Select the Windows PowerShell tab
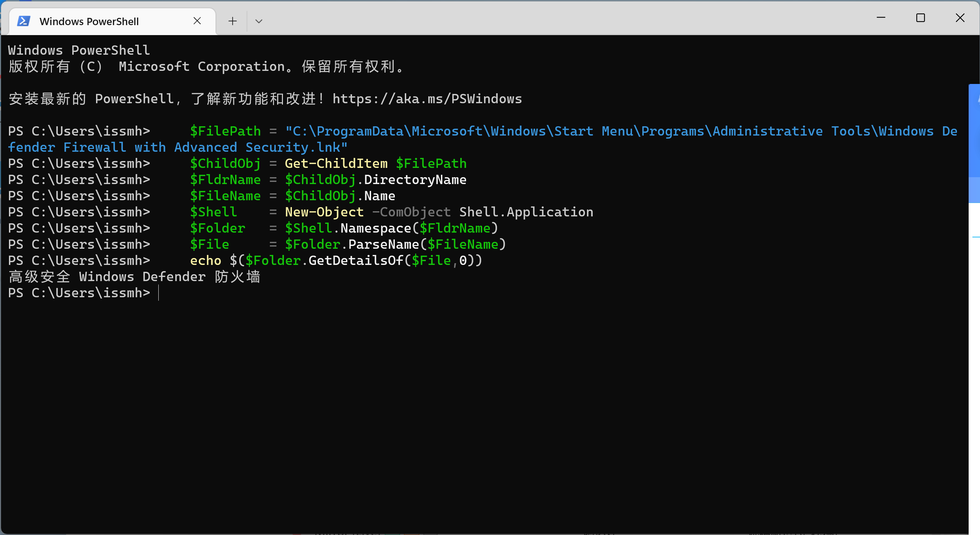980x535 pixels. tap(89, 21)
